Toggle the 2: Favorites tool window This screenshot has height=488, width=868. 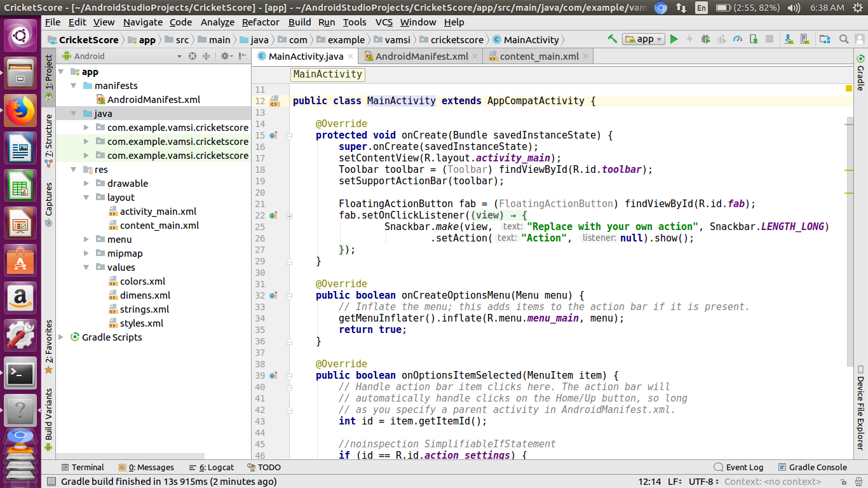tap(49, 347)
